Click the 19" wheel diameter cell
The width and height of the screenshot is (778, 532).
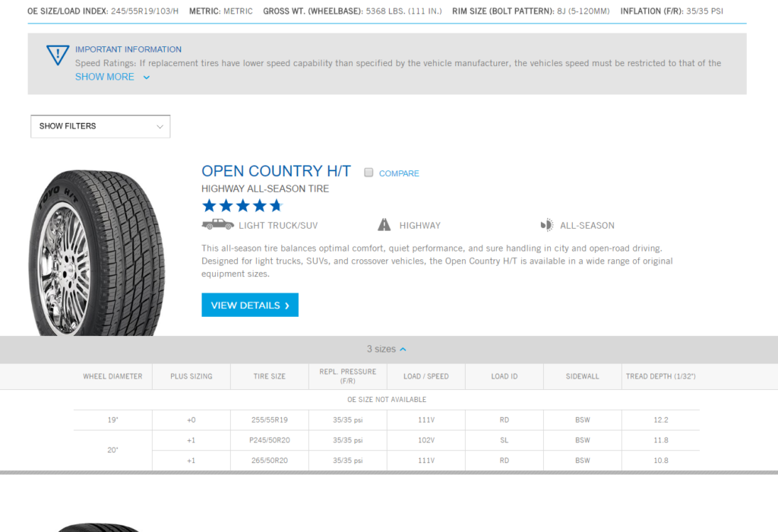coord(112,420)
